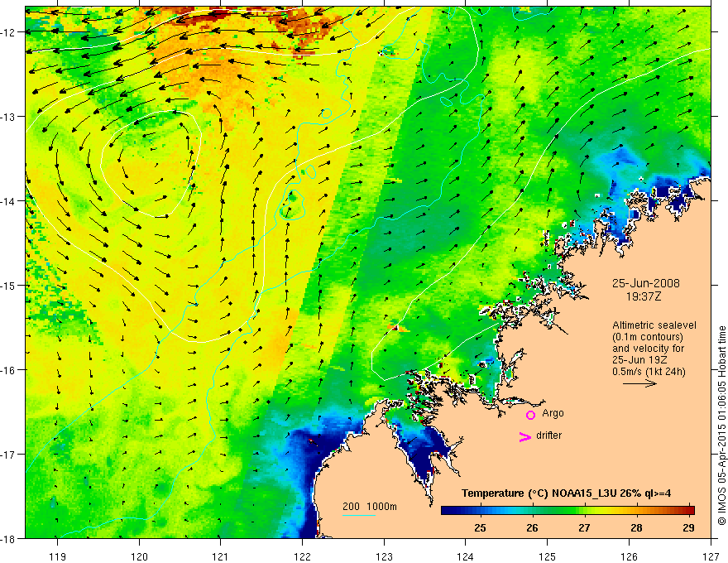
Task: Click the magenta drifter arrowhead legend symbol
Action: [525, 436]
